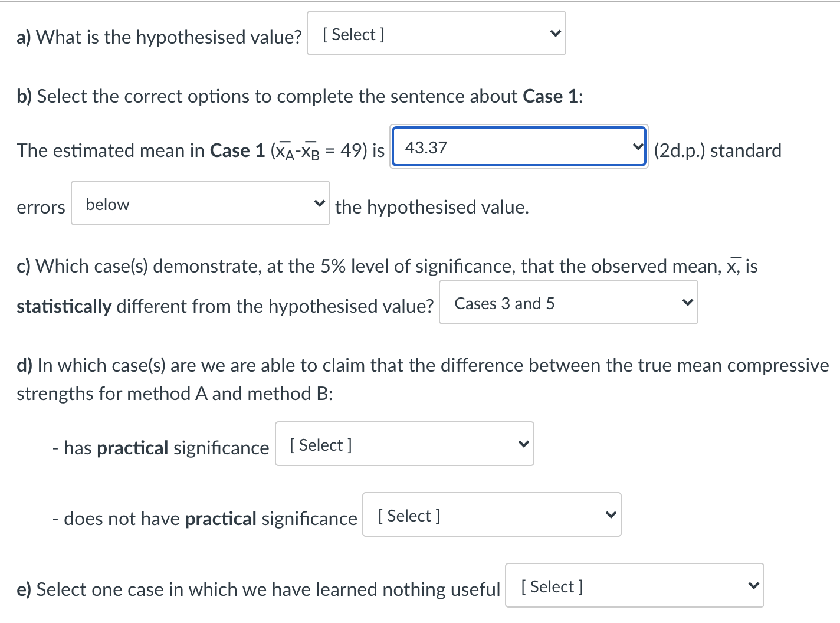
Task: Click the chevron arrow on part a's dropdown
Action: pos(554,34)
